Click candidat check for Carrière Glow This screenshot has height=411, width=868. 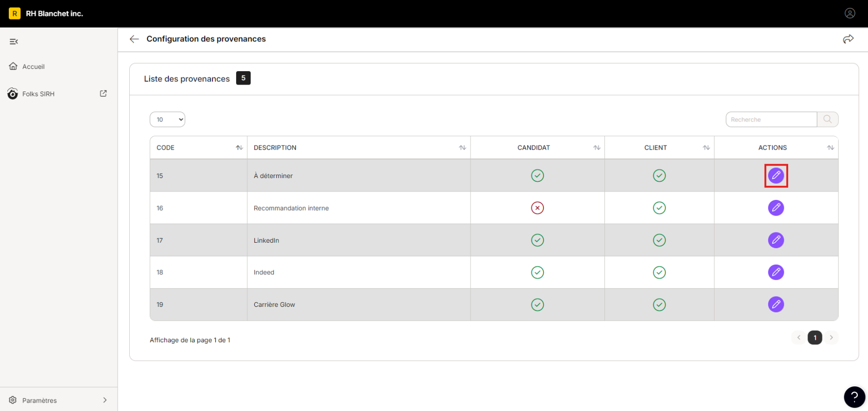(537, 305)
